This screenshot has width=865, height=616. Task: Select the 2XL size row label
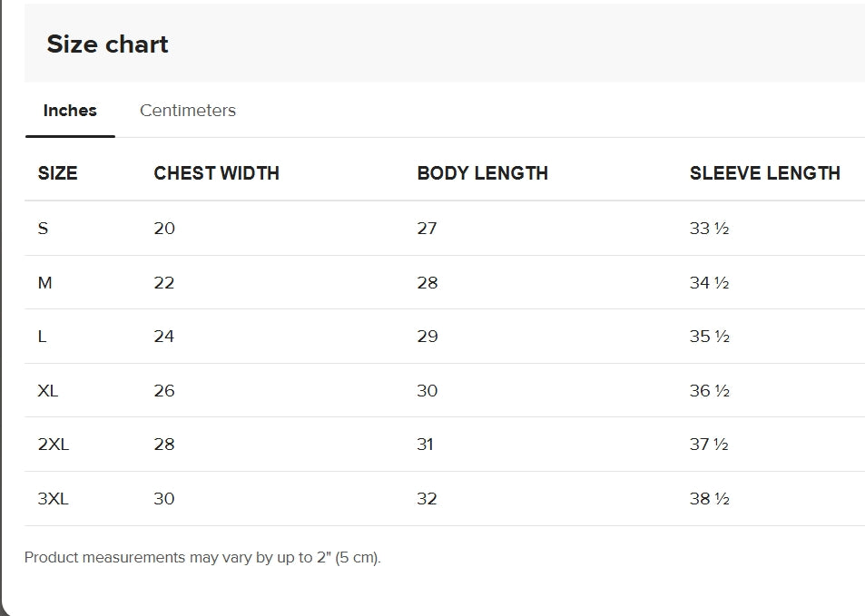click(53, 445)
